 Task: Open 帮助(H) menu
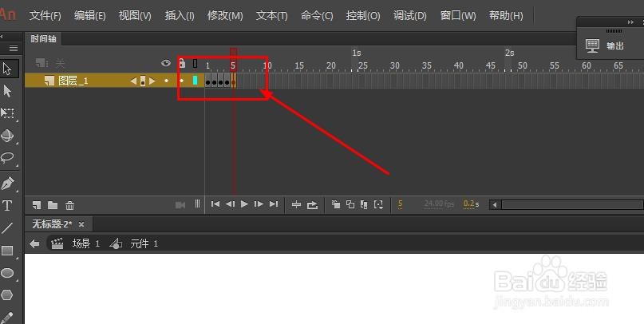(506, 16)
